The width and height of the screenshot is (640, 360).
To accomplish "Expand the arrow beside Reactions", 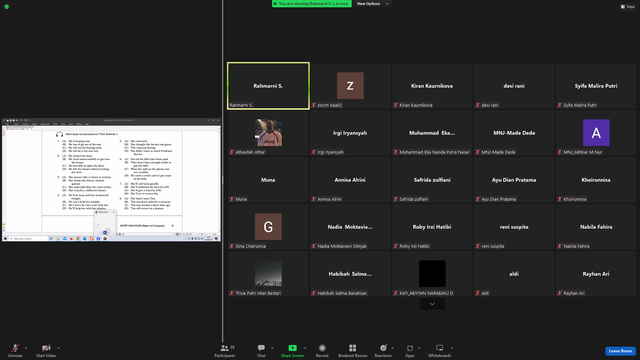I will [x=393, y=348].
